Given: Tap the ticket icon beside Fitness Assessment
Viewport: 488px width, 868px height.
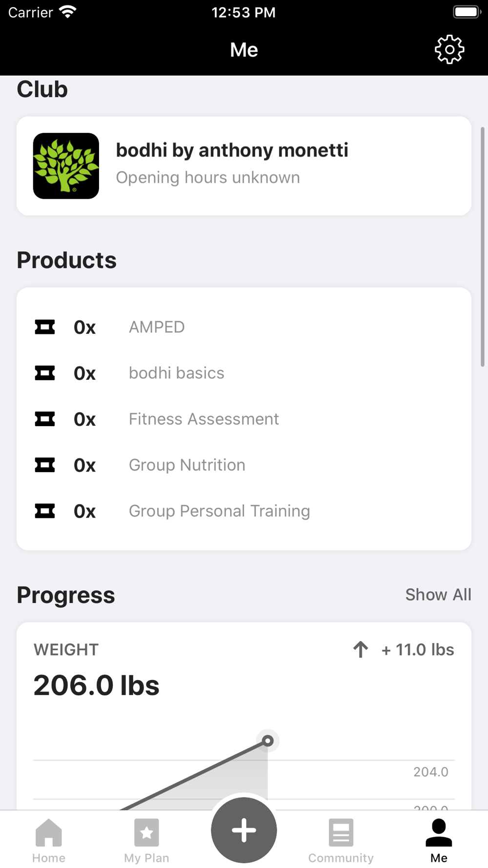Looking at the screenshot, I should tap(45, 419).
